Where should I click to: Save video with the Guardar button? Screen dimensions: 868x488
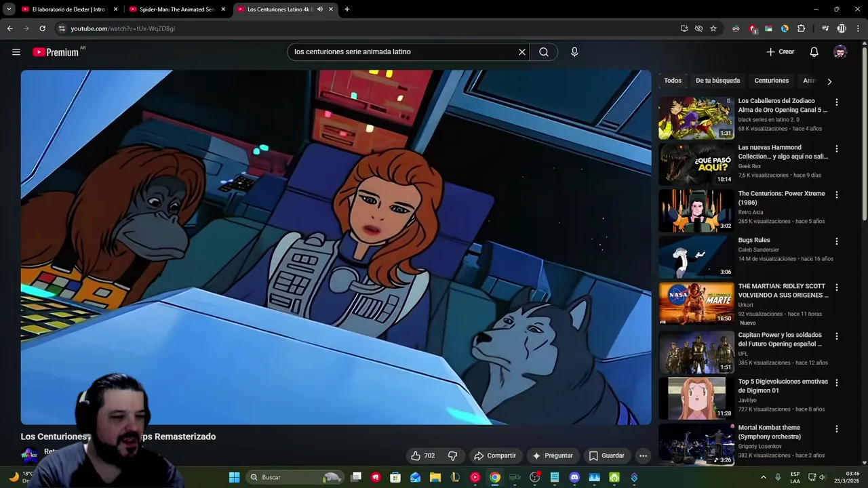pos(606,455)
